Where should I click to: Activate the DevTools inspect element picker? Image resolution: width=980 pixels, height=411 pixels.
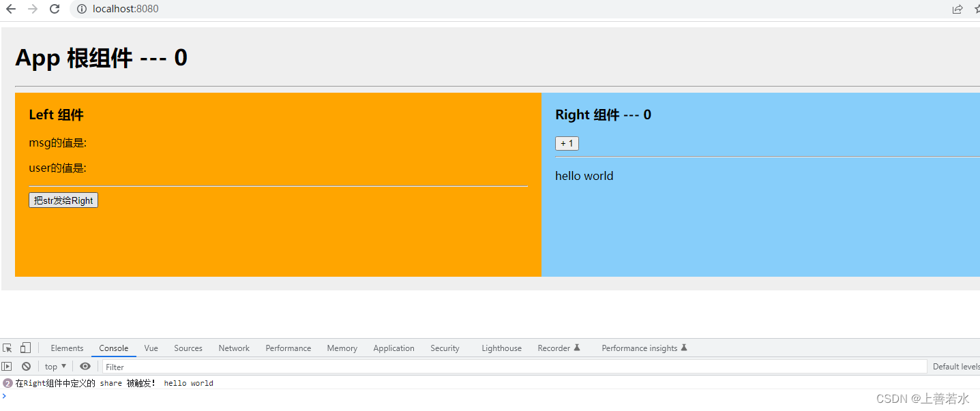8,348
